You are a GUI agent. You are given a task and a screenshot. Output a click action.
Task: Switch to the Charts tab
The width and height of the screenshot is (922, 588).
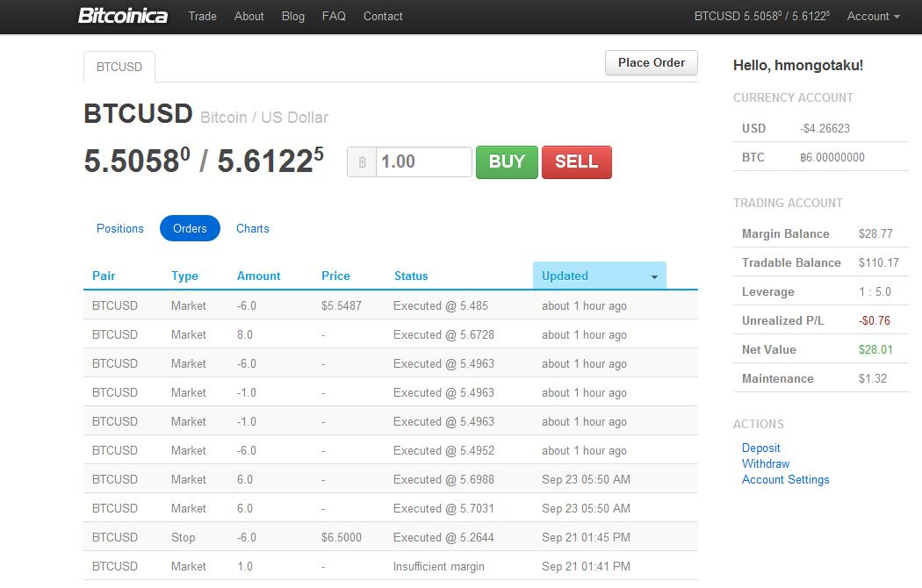point(253,228)
